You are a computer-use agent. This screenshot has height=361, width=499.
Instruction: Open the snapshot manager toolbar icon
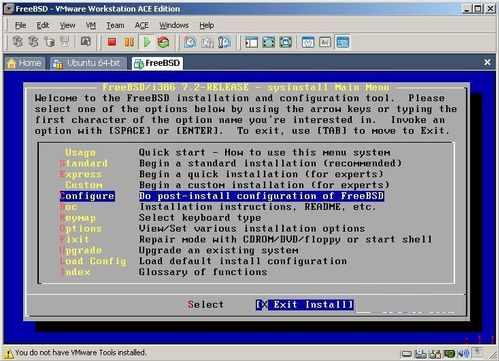pyautogui.click(x=224, y=42)
